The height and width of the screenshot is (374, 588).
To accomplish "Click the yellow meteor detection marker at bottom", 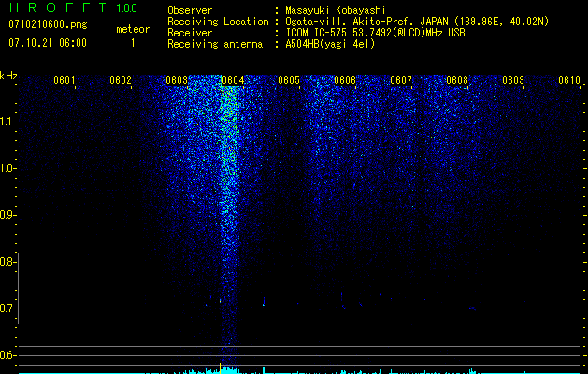I will coord(220,367).
